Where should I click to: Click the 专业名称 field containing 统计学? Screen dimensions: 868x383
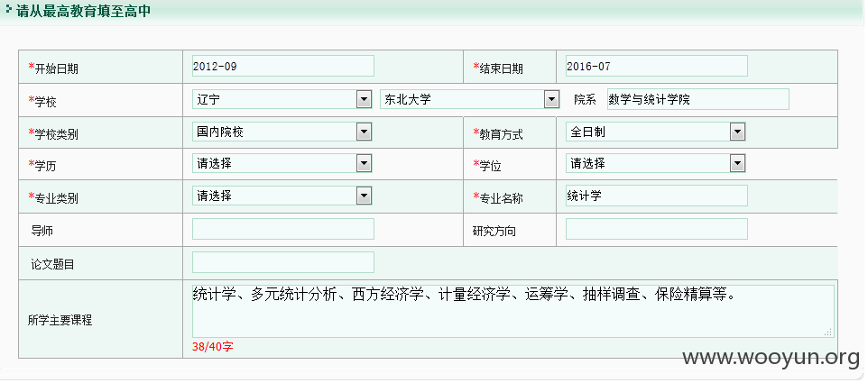click(x=656, y=196)
